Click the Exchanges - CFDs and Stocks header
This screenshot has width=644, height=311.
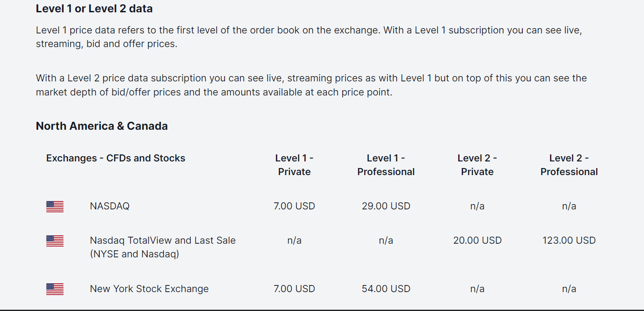tap(116, 158)
